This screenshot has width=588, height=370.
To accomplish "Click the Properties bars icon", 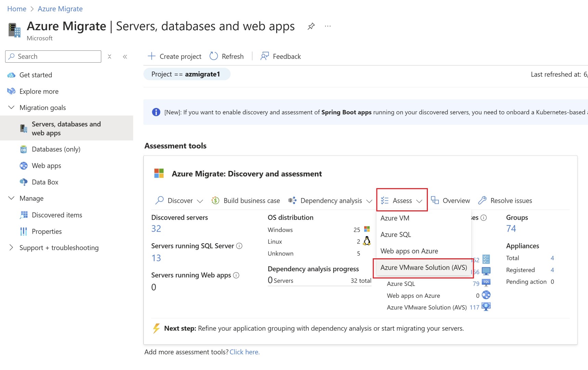I will point(23,232).
